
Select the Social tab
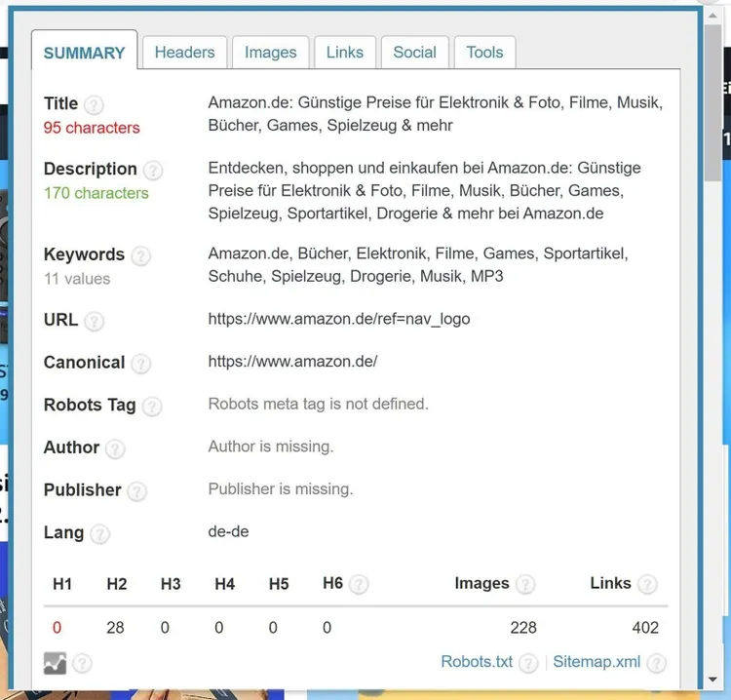[x=414, y=53]
